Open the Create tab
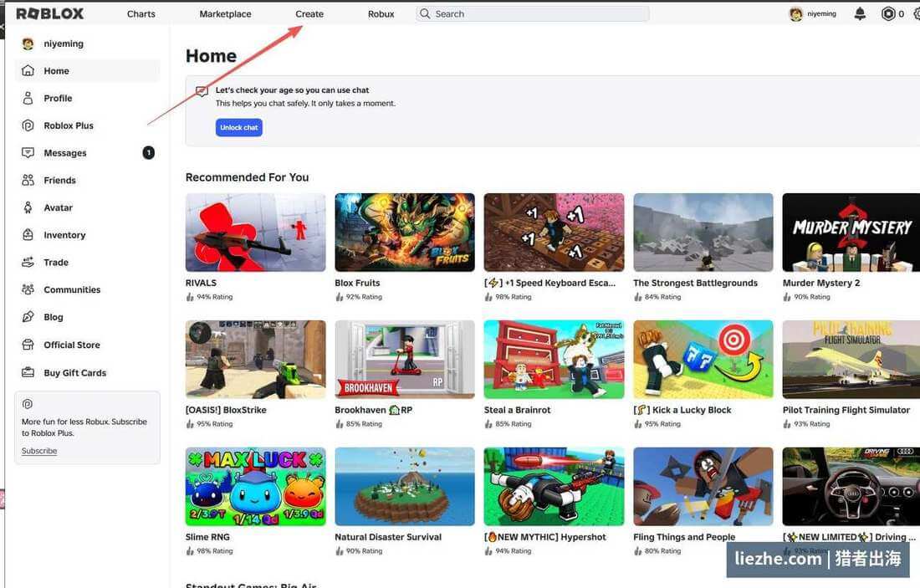The height and width of the screenshot is (588, 920). pos(309,13)
